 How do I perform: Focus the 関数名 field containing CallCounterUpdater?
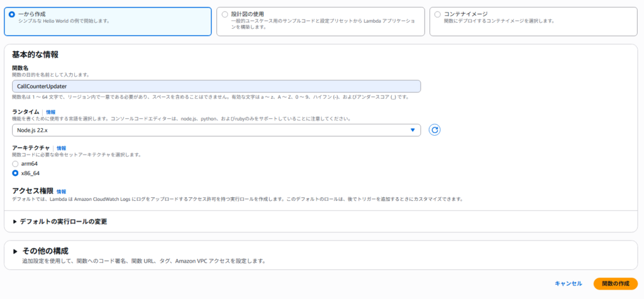pos(216,87)
